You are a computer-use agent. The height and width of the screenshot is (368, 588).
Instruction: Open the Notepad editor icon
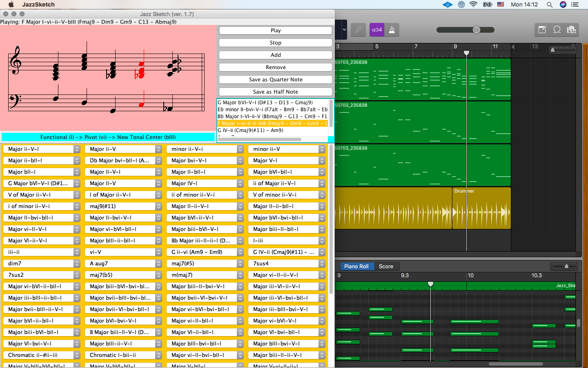point(542,30)
